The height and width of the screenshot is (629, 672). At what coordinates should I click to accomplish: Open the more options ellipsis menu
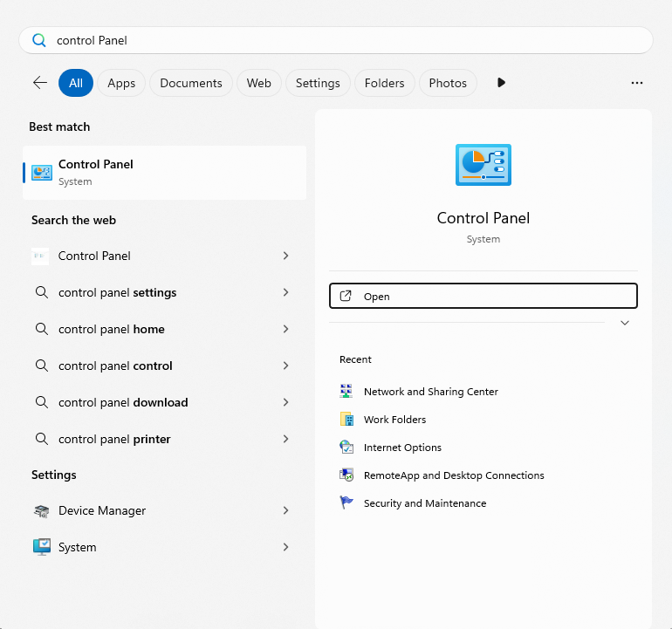coord(636,83)
